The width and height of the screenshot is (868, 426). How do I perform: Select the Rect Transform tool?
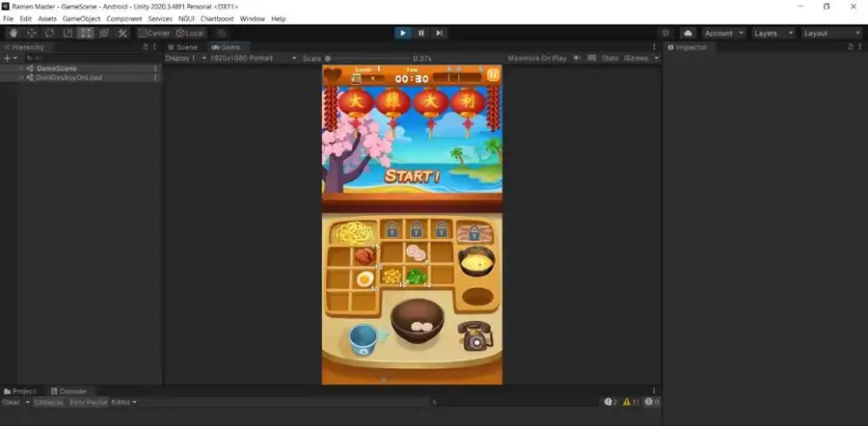pyautogui.click(x=86, y=33)
